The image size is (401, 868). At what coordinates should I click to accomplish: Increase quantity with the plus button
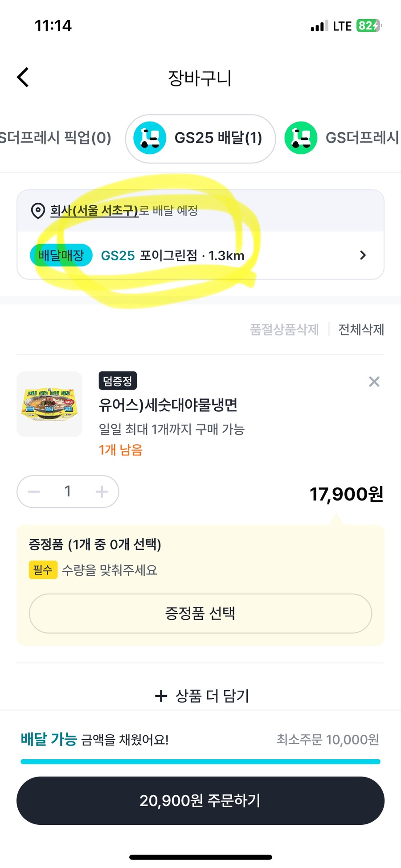pos(102,491)
